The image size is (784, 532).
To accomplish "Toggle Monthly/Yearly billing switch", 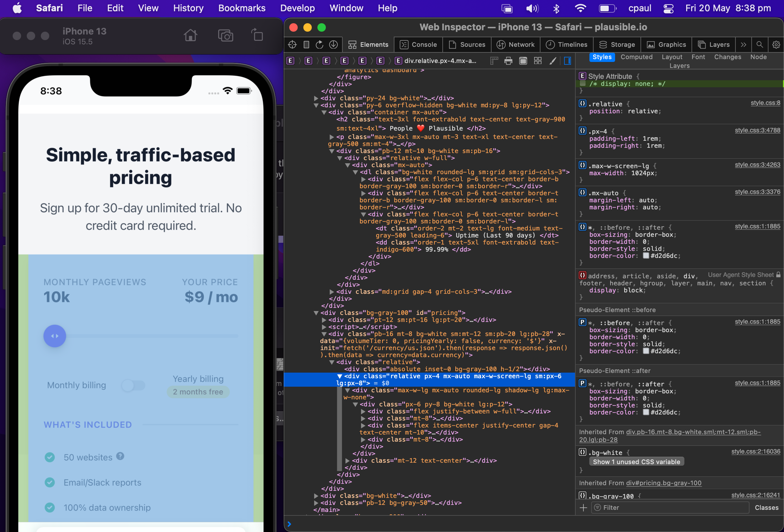I will click(133, 385).
